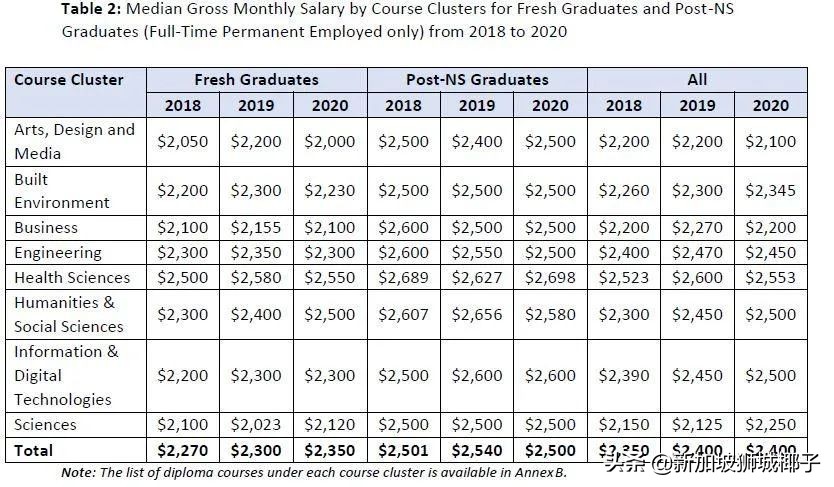Click the $2,656 Humanities salary cell
The image size is (834, 487).
[477, 314]
